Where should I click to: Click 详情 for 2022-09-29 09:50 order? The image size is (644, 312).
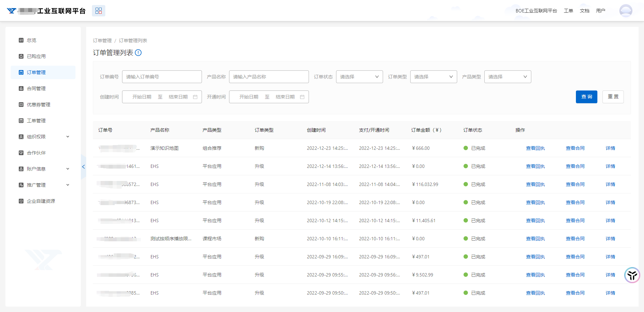610,293
